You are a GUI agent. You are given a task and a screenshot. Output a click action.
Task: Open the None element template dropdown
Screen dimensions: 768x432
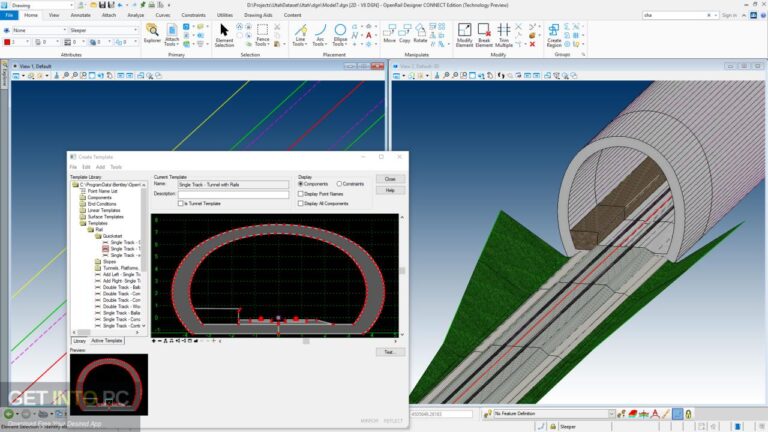[x=64, y=30]
